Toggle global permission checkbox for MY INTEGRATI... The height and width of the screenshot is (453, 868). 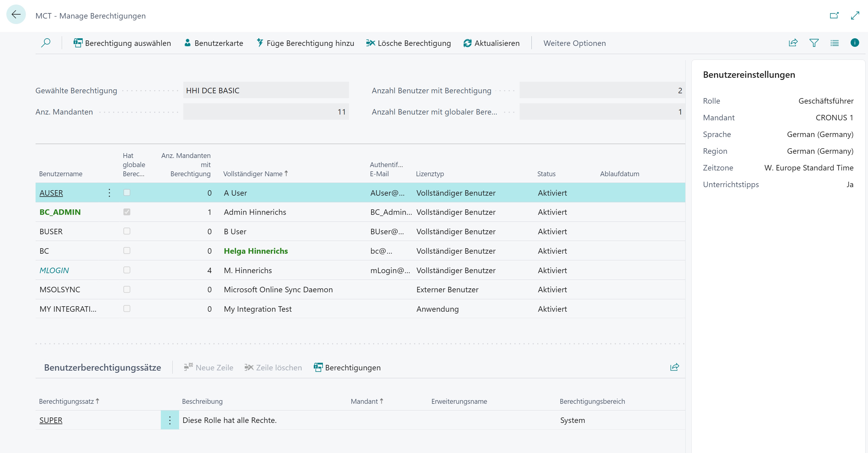pos(127,308)
